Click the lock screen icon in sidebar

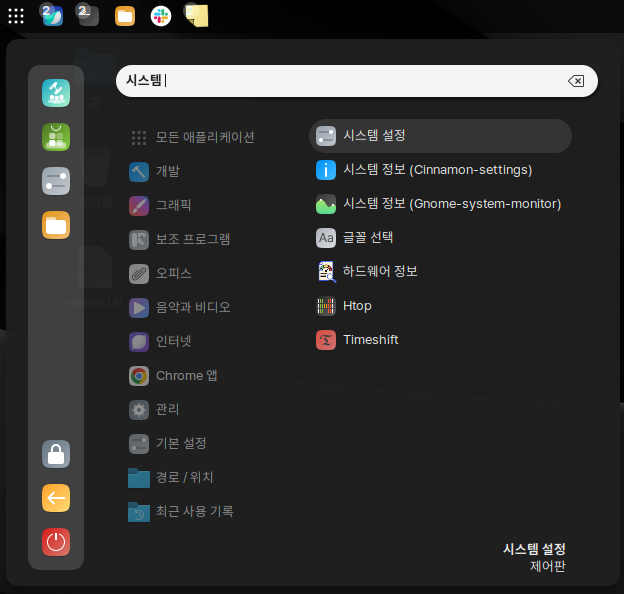pyautogui.click(x=56, y=454)
